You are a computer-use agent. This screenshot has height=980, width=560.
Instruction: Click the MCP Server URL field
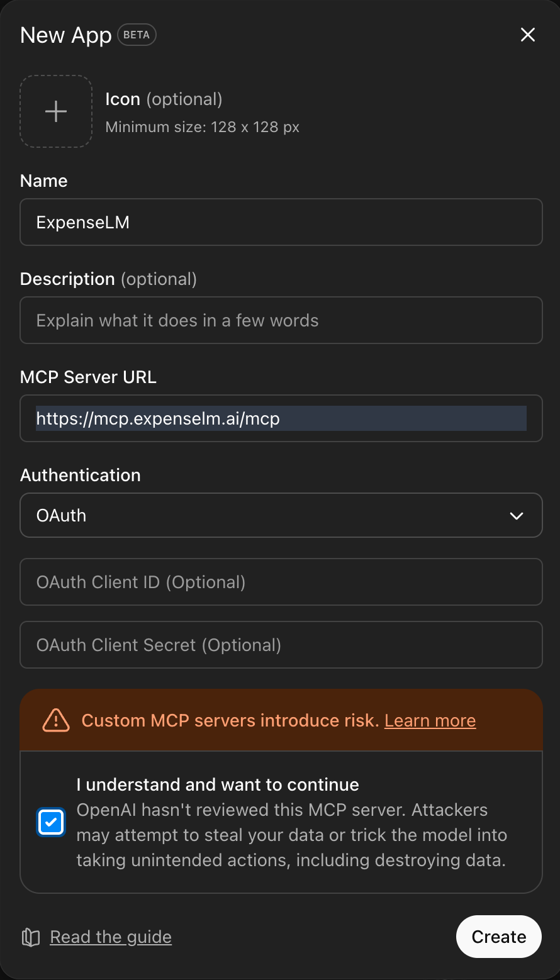click(281, 418)
